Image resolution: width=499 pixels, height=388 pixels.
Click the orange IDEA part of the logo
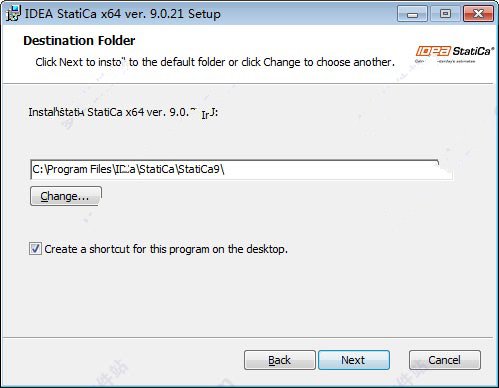(x=433, y=51)
